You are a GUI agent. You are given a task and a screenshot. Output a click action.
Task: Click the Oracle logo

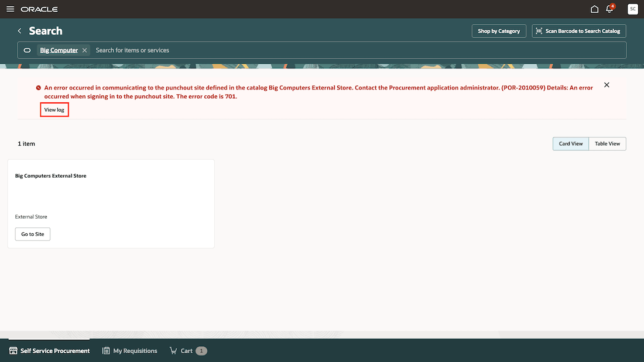pos(39,9)
